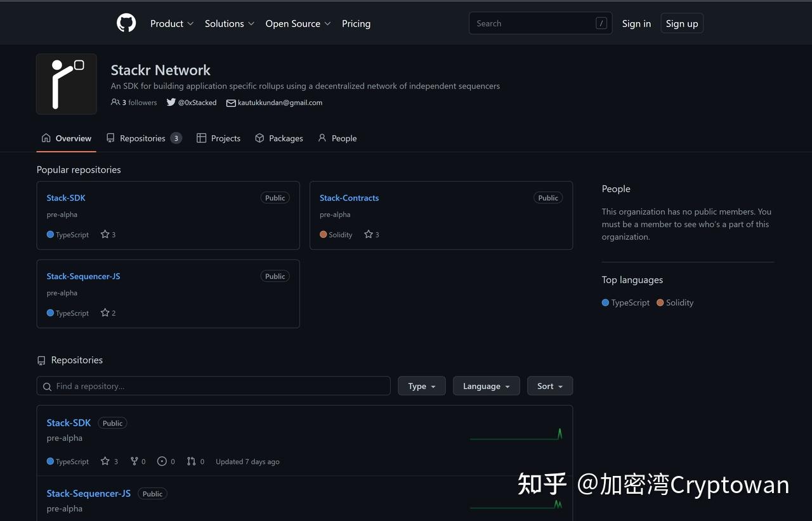The height and width of the screenshot is (521, 812).
Task: Expand the Open Source menu
Action: pyautogui.click(x=298, y=23)
